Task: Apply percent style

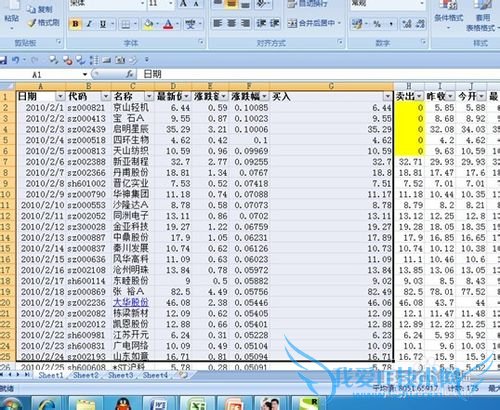Action: (x=377, y=24)
